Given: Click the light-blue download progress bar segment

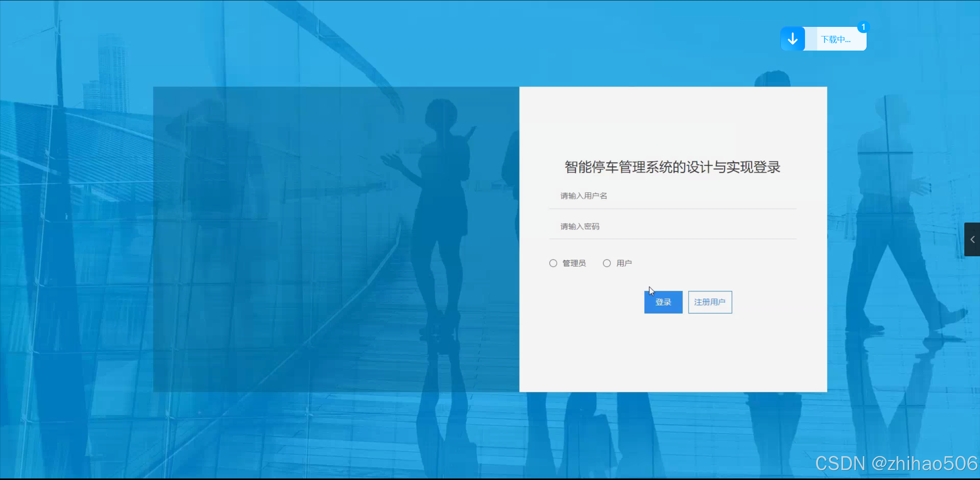Looking at the screenshot, I should pos(811,39).
